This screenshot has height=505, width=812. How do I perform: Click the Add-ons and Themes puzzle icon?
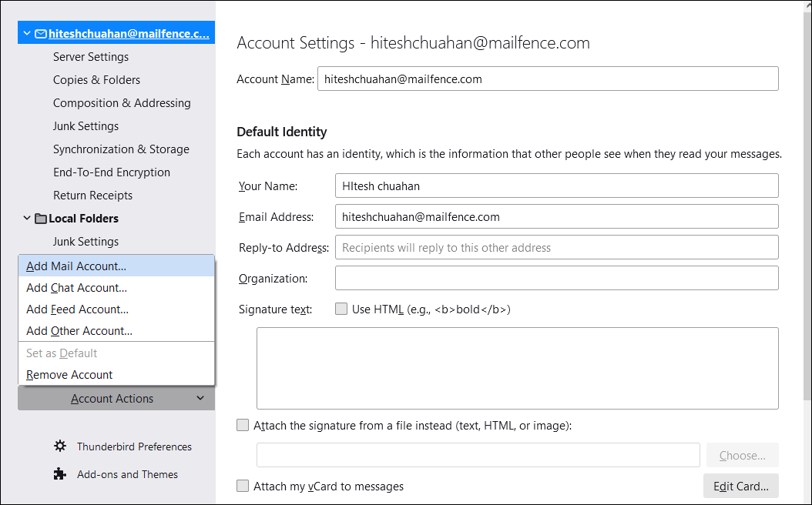point(60,474)
